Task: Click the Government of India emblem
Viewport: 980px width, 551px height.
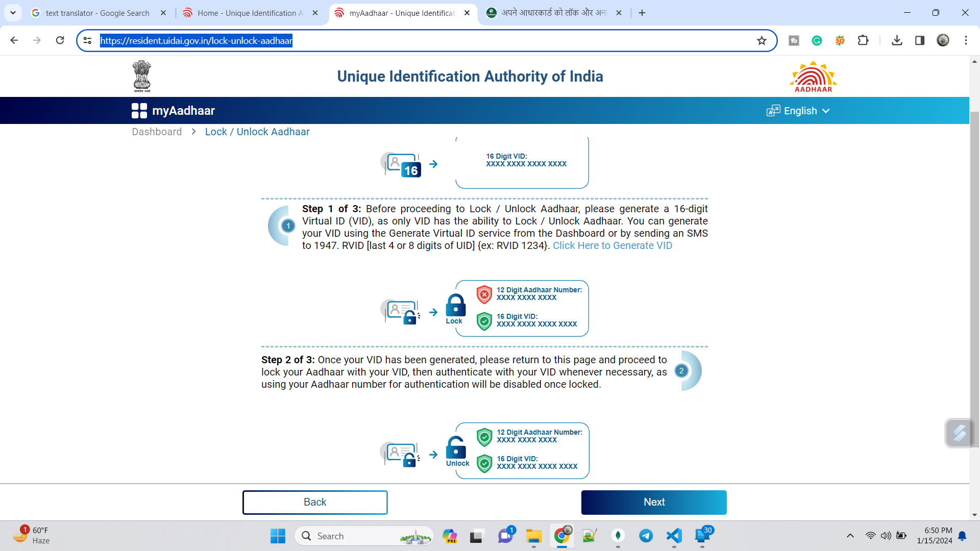Action: pyautogui.click(x=142, y=77)
